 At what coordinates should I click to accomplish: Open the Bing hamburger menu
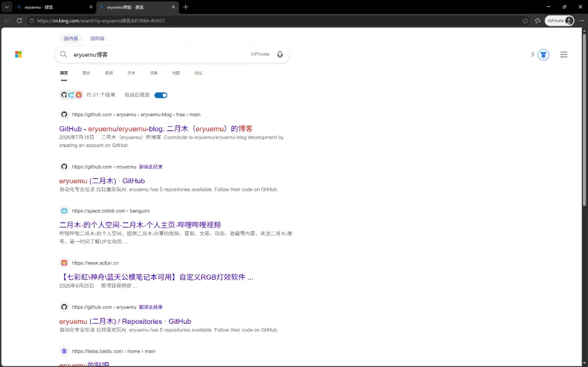coord(564,55)
